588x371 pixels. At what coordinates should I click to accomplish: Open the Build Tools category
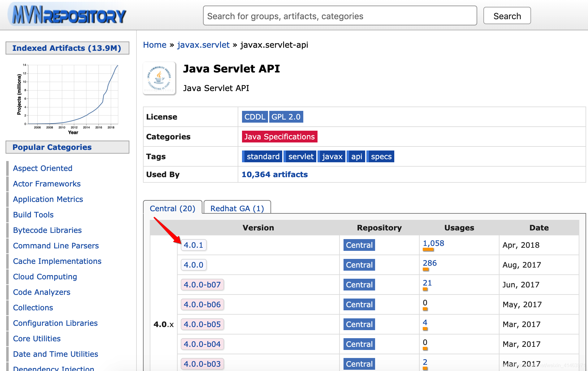pos(33,215)
